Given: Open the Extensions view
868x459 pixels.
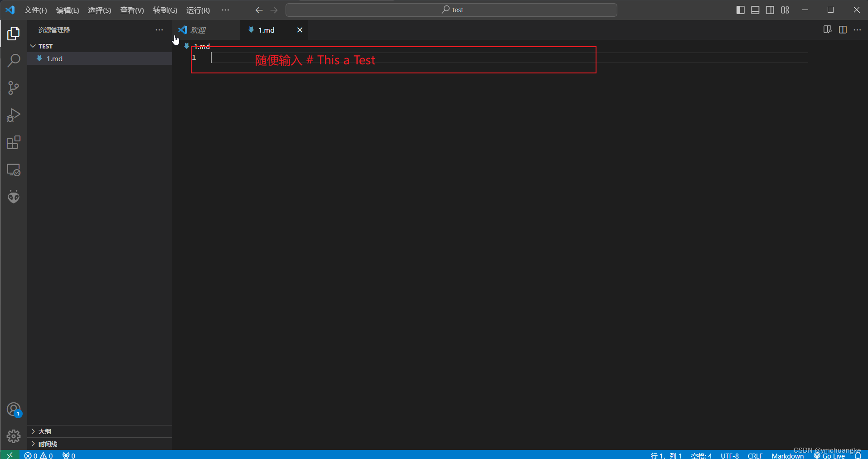Looking at the screenshot, I should click(x=14, y=143).
